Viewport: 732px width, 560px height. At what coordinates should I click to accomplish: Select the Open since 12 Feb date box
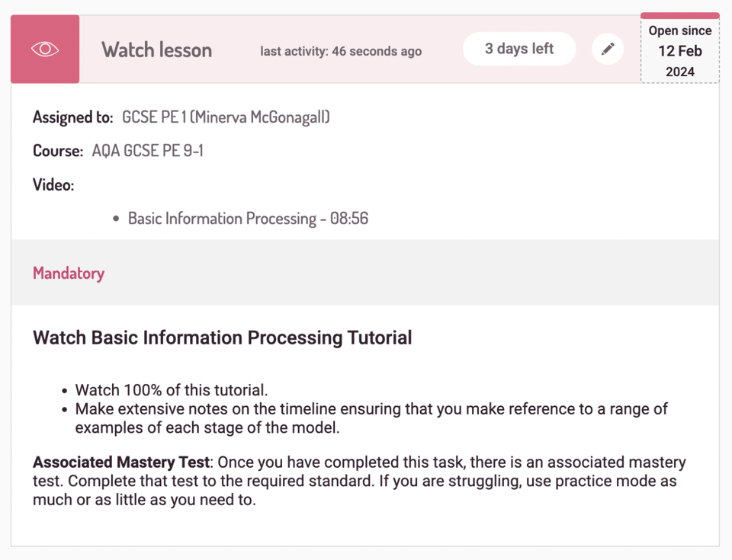point(680,51)
